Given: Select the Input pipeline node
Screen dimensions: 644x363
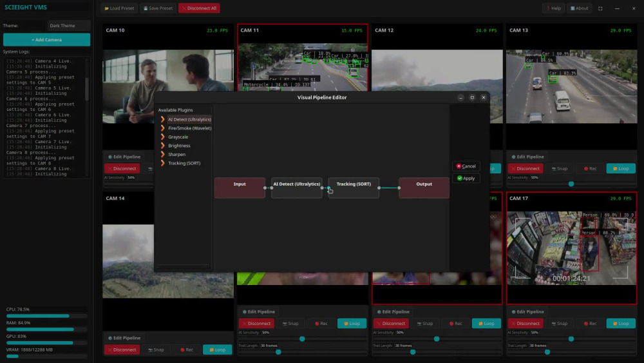Looking at the screenshot, I should pos(240,188).
